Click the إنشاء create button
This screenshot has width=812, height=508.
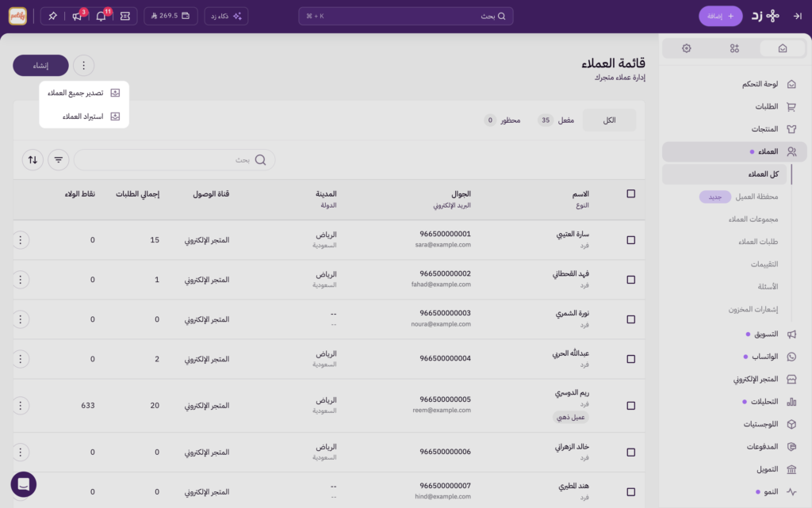[41, 65]
